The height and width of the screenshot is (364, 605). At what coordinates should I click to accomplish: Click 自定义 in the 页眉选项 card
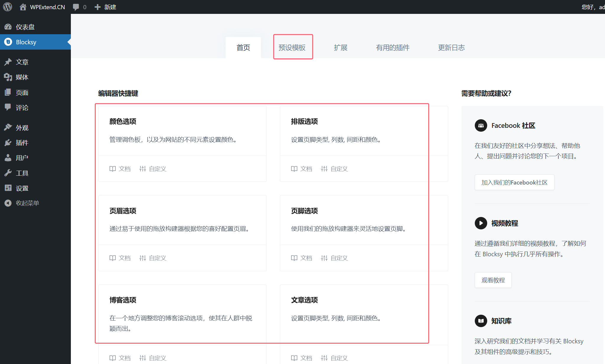tap(153, 258)
